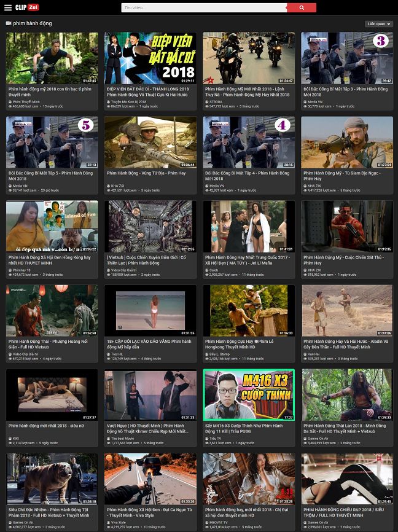Open title 'Phim Hành Động Mỹ - Tù Giam Địa Ngục'
The height and width of the screenshot is (532, 398).
(x=342, y=176)
